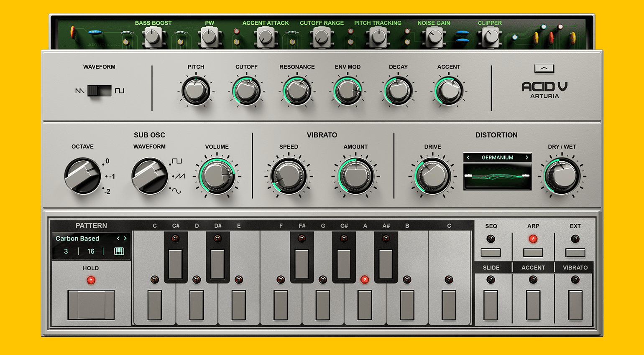Toggle the Hold button

click(91, 305)
